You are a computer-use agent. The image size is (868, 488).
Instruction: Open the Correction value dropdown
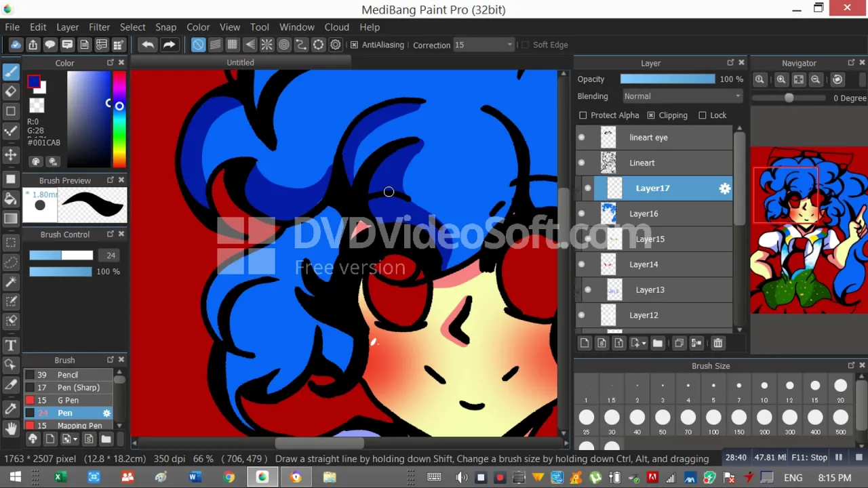click(x=484, y=45)
